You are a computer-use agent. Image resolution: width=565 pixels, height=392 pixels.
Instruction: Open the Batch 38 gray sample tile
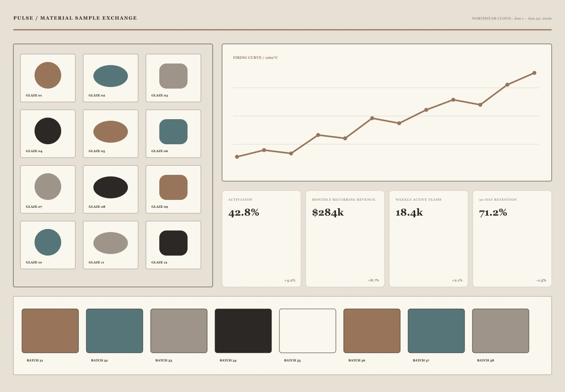coord(501,331)
